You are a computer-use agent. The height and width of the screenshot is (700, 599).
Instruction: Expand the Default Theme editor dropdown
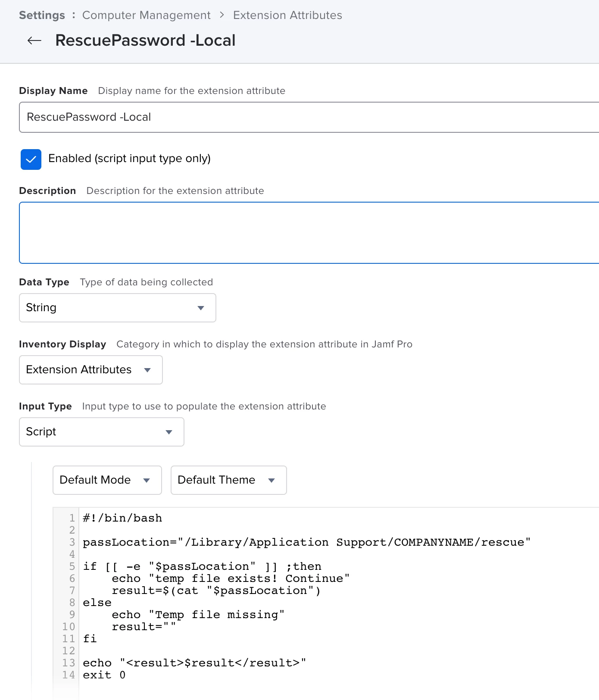(229, 480)
